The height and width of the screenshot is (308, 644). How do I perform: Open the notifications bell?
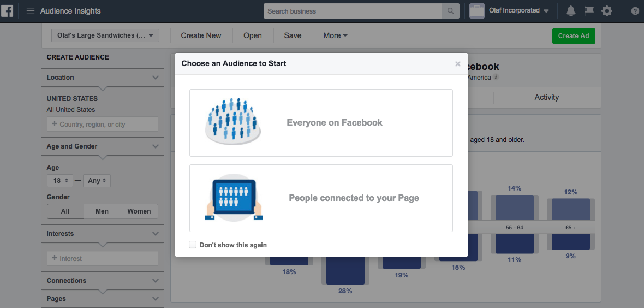[571, 11]
